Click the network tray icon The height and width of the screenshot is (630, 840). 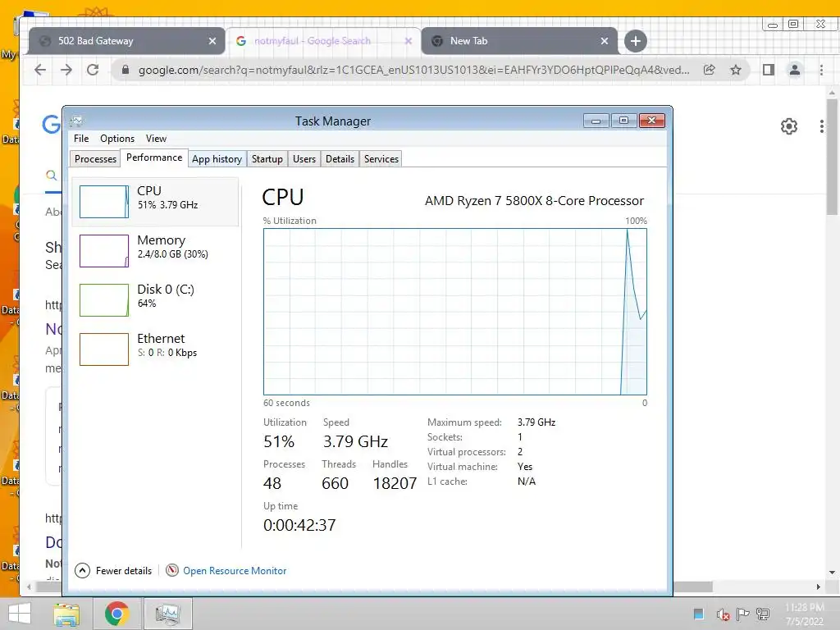click(x=763, y=614)
